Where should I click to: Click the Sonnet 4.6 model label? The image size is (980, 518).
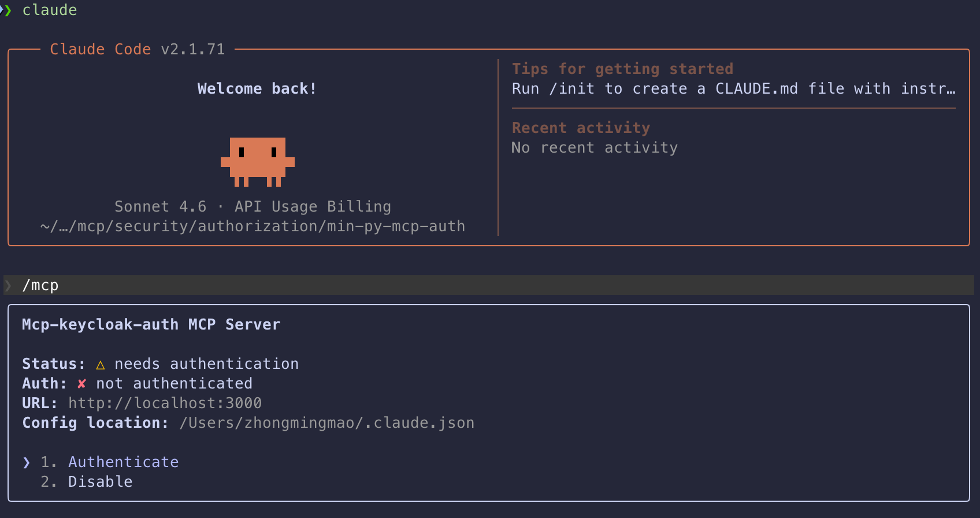coord(160,207)
